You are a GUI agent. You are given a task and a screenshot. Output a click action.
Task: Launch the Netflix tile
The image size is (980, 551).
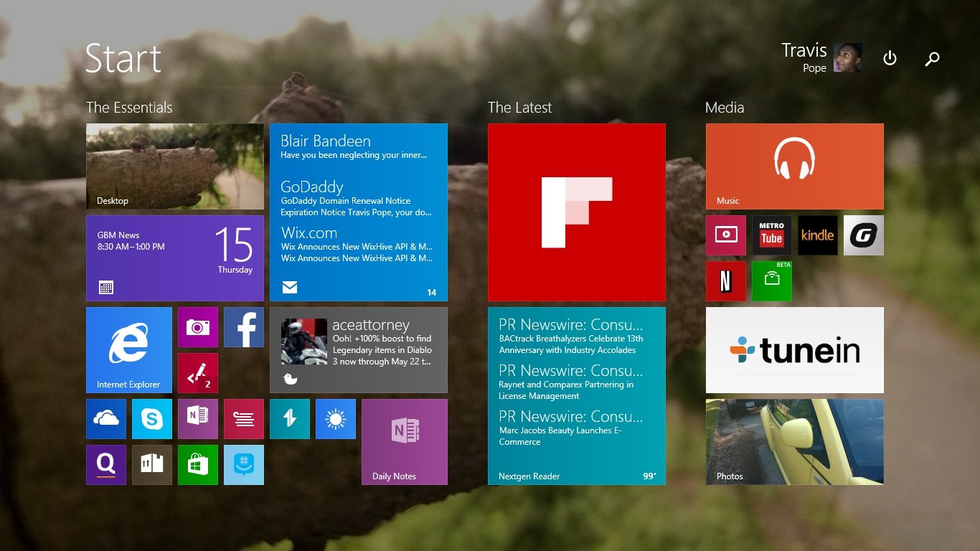[x=726, y=281]
